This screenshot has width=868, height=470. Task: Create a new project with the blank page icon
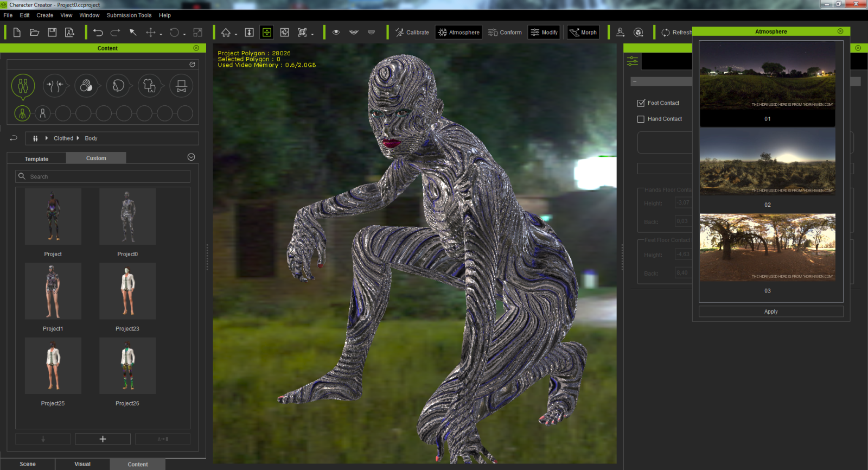pos(17,33)
